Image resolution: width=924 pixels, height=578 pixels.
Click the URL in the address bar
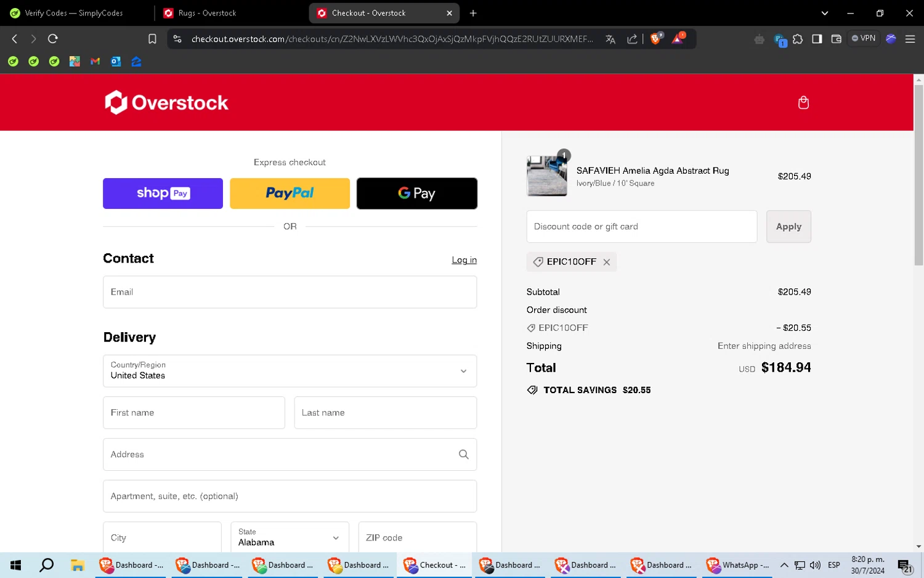tap(392, 39)
